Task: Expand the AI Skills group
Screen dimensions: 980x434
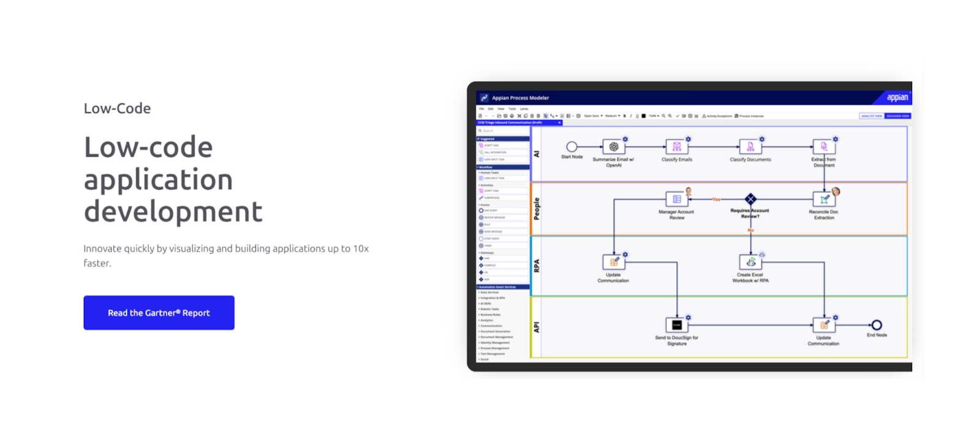Action: coord(485,304)
